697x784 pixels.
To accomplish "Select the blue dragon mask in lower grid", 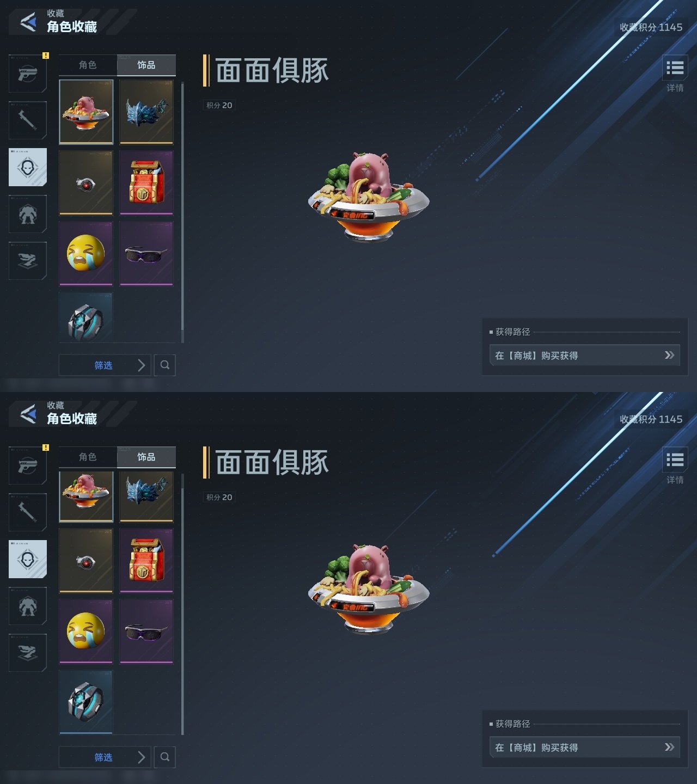I will pos(146,496).
